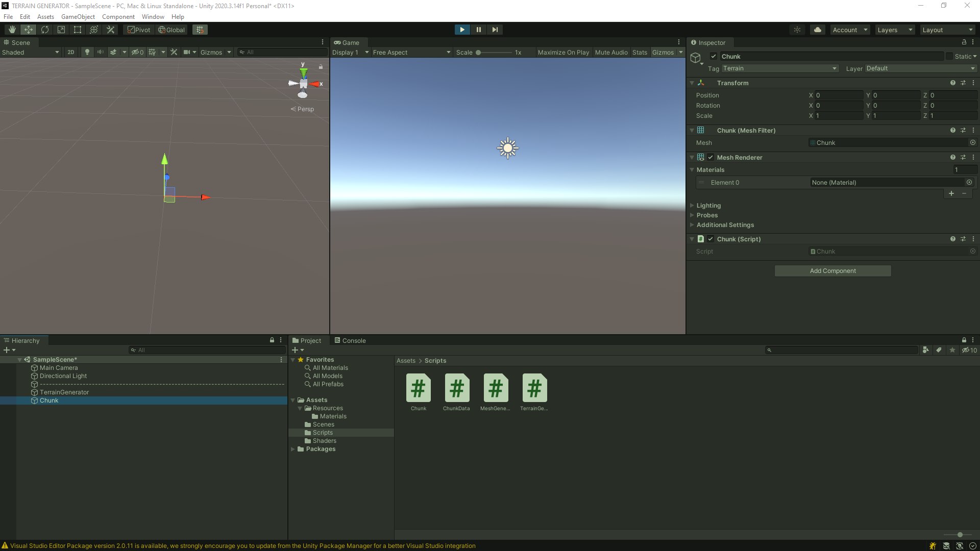This screenshot has height=551, width=980.
Task: Open the Layers dropdown in toolbar
Action: [x=894, y=30]
